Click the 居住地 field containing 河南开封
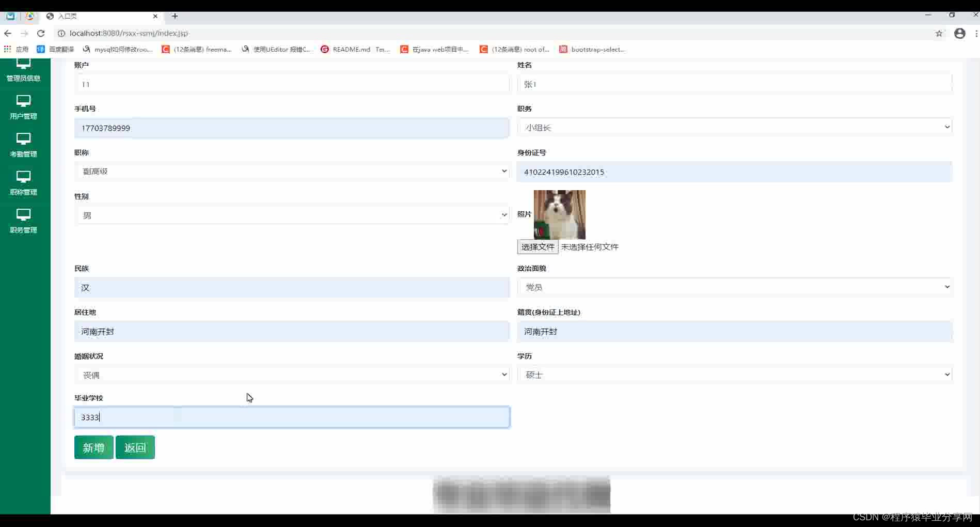 292,331
